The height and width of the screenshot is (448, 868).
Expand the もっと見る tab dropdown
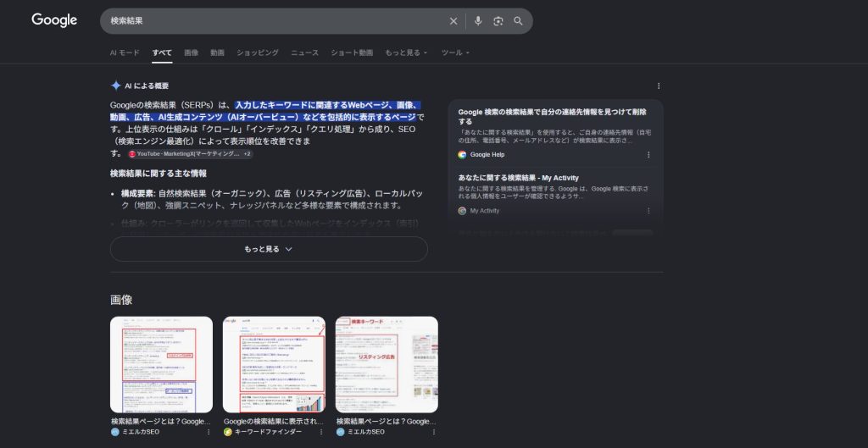pos(406,53)
